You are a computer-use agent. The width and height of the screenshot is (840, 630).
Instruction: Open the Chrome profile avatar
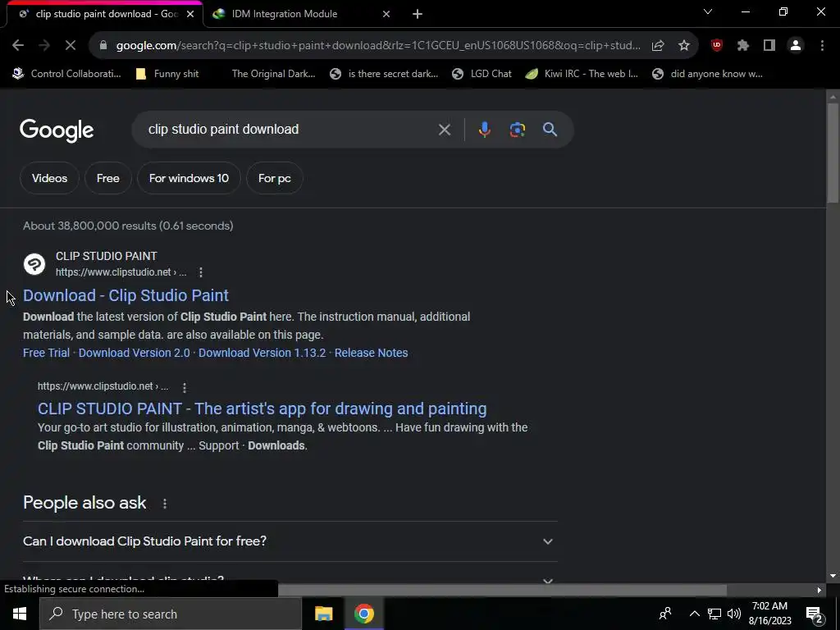tap(796, 46)
